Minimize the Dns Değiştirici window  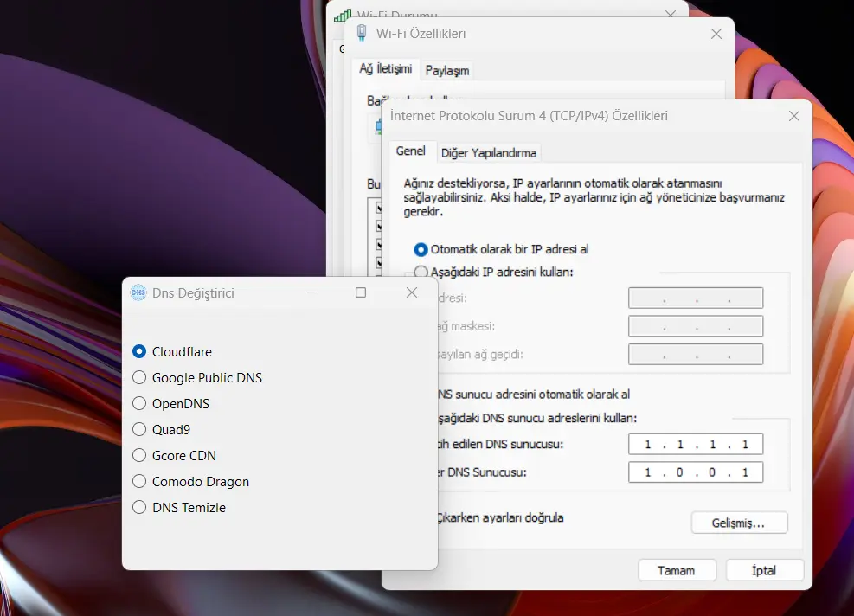click(x=311, y=292)
